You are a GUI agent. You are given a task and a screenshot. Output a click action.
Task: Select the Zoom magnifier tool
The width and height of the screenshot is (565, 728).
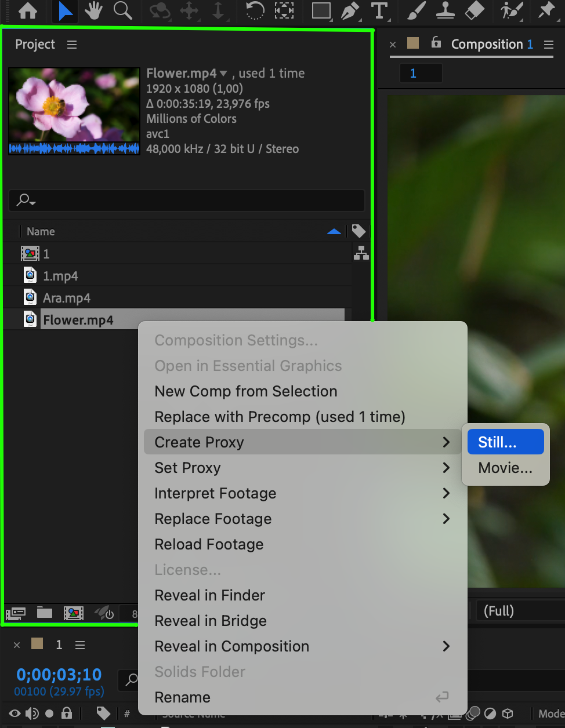(122, 10)
